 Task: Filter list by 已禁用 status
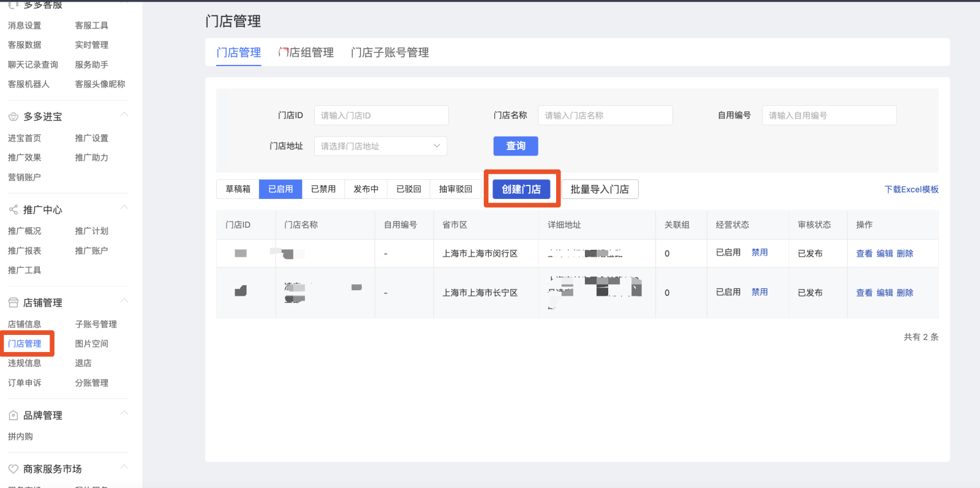coord(323,189)
